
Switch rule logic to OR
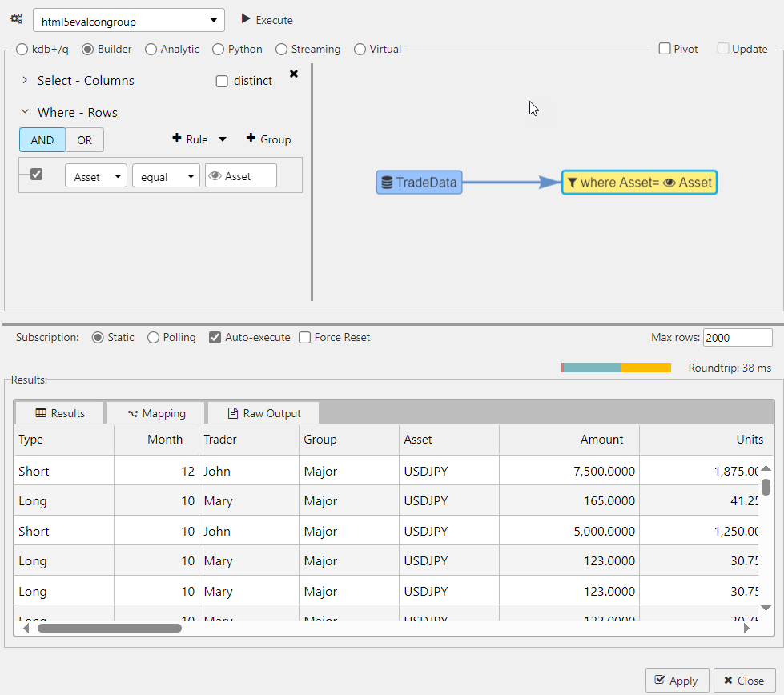click(85, 139)
